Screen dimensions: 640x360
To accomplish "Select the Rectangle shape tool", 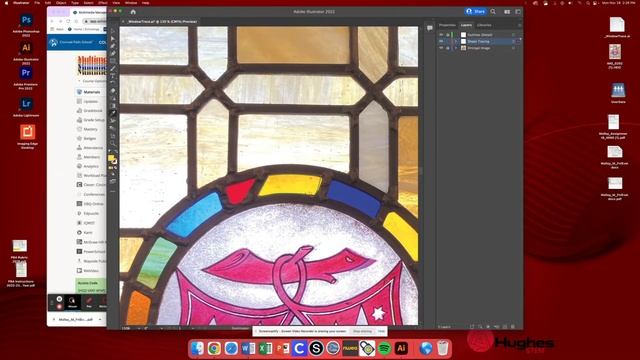I will 113,61.
